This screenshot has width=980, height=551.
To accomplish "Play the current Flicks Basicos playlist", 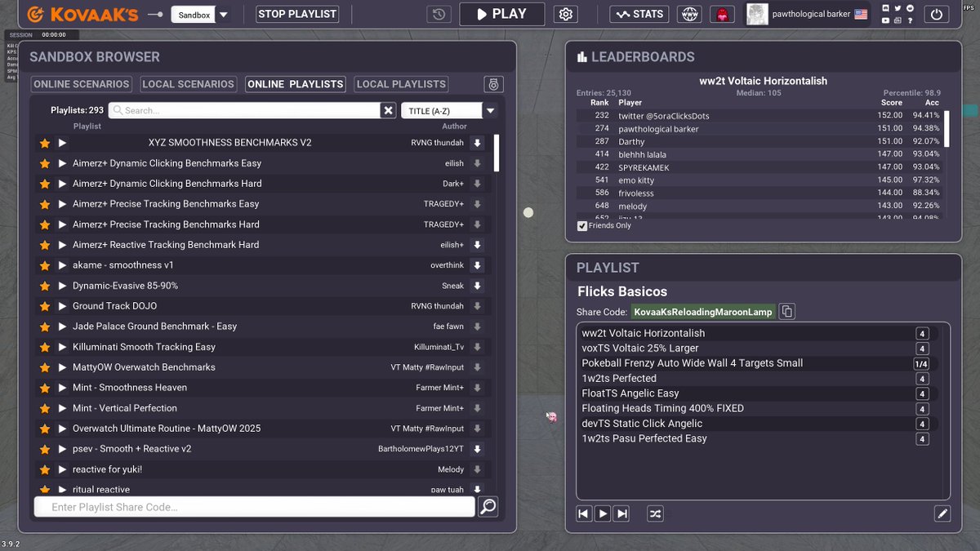I will 603,513.
